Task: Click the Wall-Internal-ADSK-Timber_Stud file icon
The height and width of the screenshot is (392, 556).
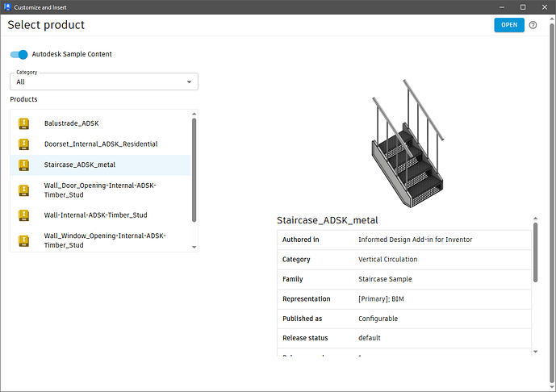Action: (x=23, y=215)
